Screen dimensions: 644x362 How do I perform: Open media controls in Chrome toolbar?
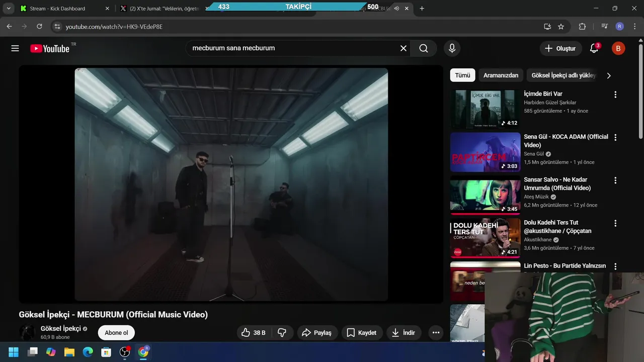click(x=604, y=26)
